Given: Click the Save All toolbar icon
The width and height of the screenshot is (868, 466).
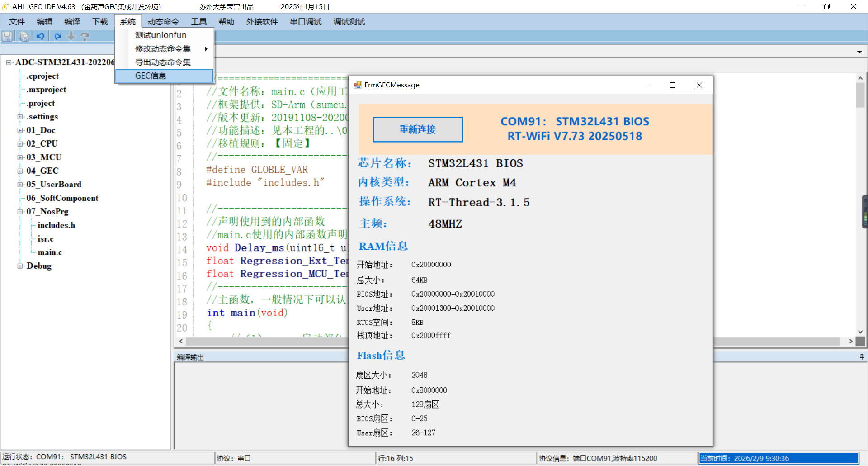Looking at the screenshot, I should 24,37.
